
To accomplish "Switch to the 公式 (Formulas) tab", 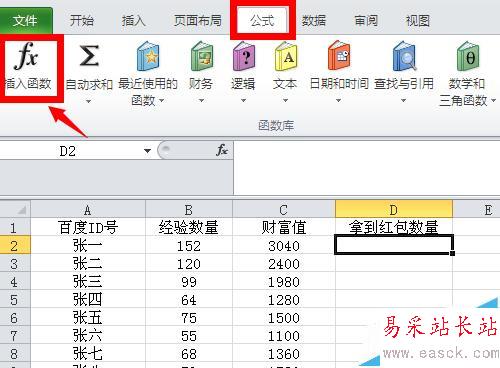I will pos(263,21).
